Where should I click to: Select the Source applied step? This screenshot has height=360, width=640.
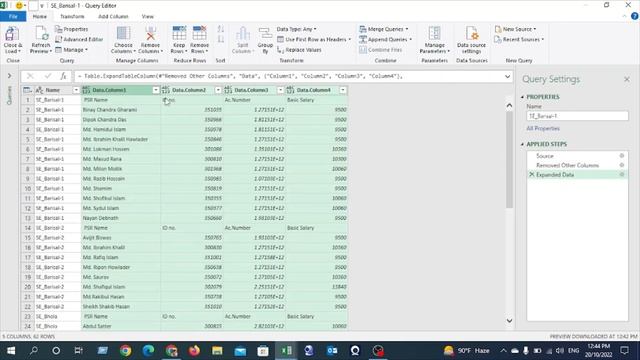click(x=544, y=156)
